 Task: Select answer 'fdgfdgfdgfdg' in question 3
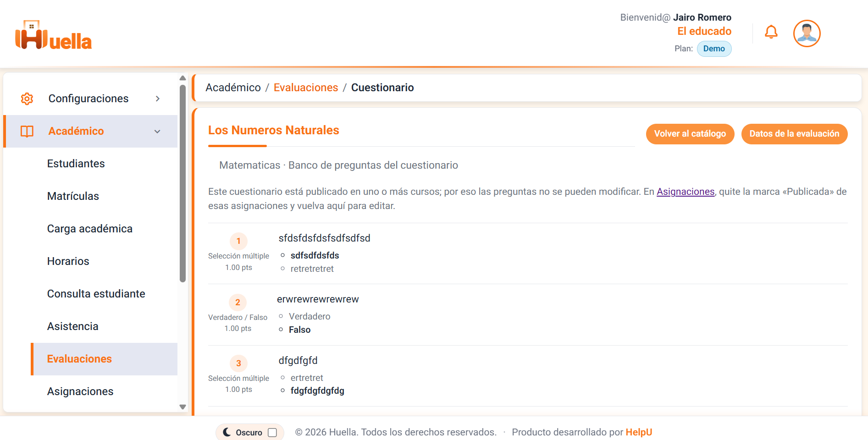tap(317, 390)
